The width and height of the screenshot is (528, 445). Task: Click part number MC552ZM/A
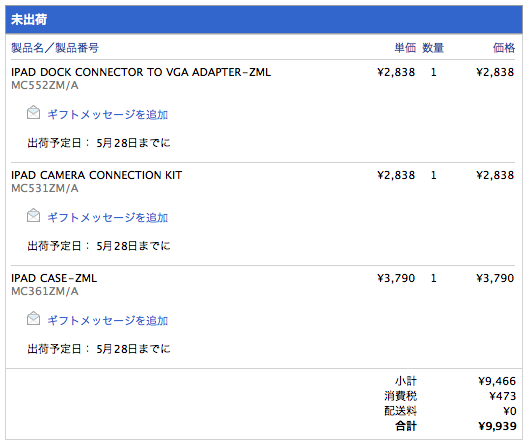coord(45,85)
